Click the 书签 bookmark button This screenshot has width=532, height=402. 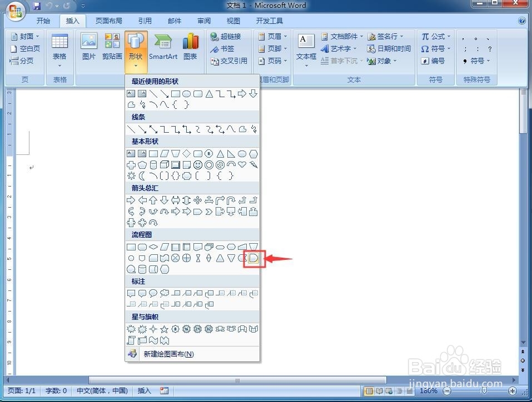(222, 48)
